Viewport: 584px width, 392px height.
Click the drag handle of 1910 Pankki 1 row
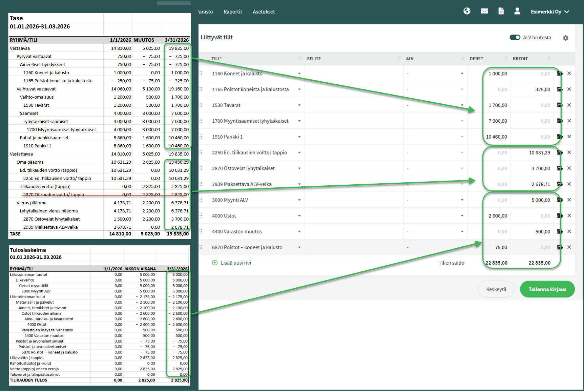coord(201,137)
